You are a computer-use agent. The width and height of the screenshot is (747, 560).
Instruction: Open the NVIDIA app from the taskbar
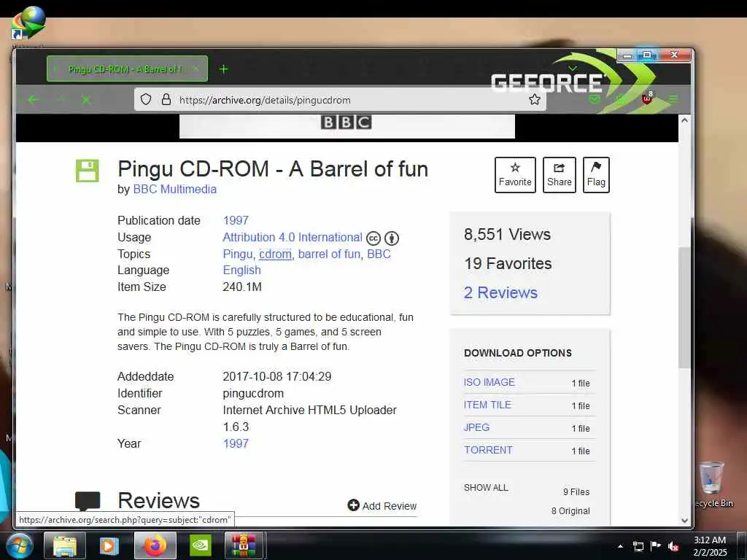[201, 545]
